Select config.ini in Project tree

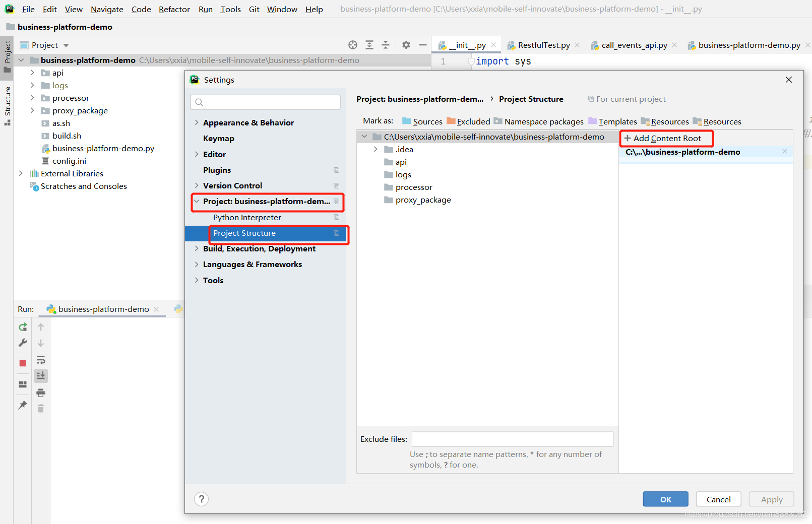click(69, 161)
